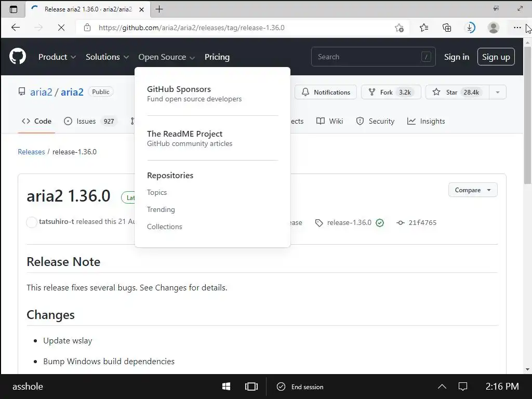Click the scrollbar down arrow
532x399 pixels.
pyautogui.click(x=527, y=369)
